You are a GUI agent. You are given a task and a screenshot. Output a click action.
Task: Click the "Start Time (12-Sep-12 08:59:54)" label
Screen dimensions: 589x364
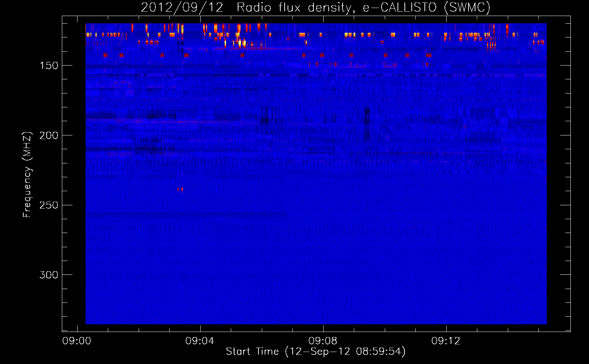(x=316, y=352)
